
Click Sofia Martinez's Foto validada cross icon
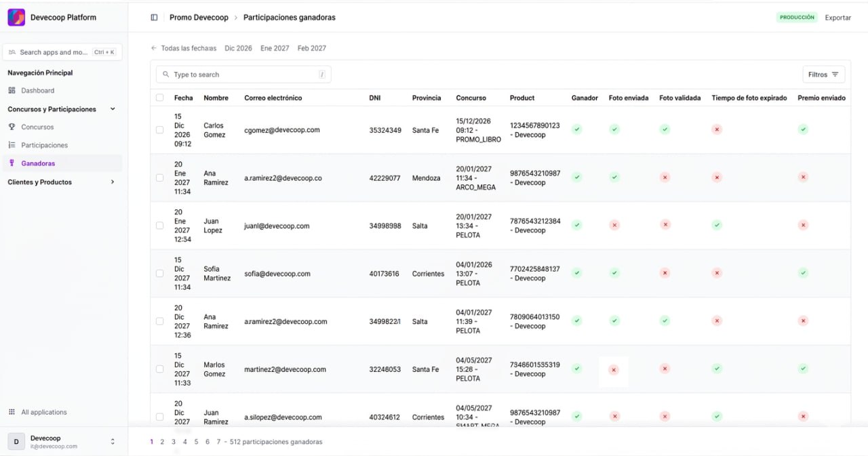(x=665, y=273)
